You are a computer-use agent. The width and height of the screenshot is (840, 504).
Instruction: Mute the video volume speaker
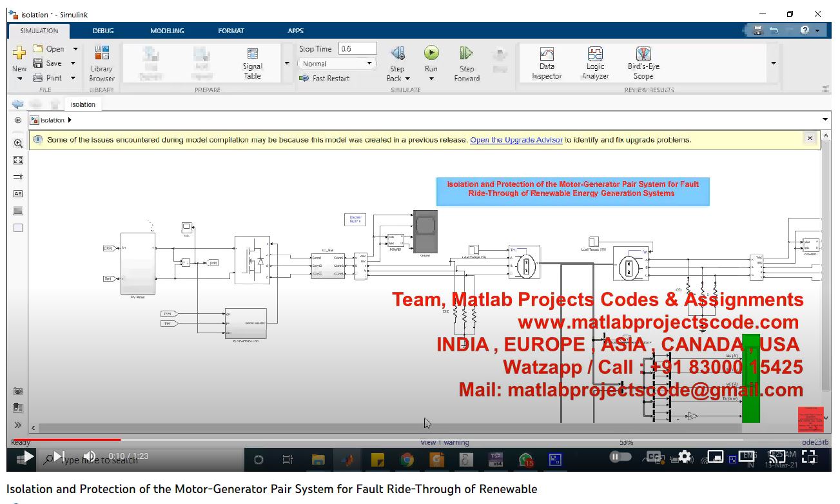click(x=90, y=457)
